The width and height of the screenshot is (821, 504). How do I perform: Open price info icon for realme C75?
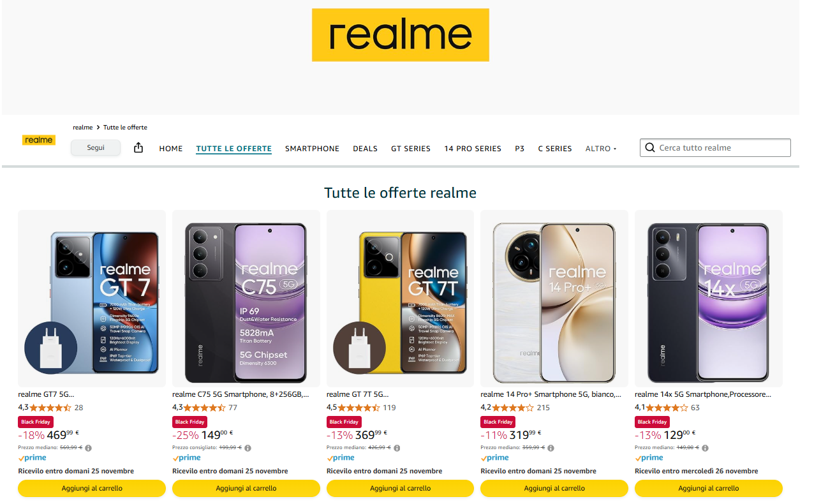(x=248, y=448)
